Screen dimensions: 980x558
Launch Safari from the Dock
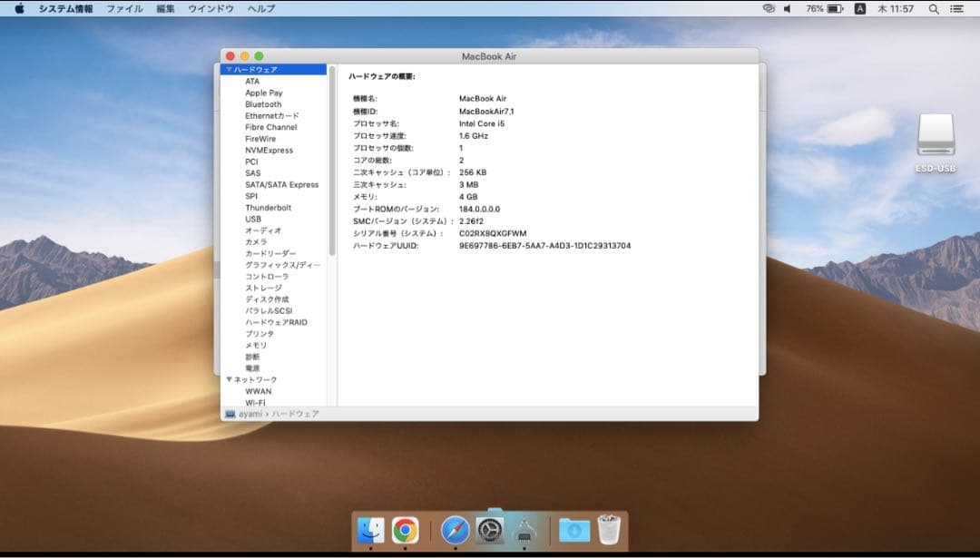(x=455, y=531)
